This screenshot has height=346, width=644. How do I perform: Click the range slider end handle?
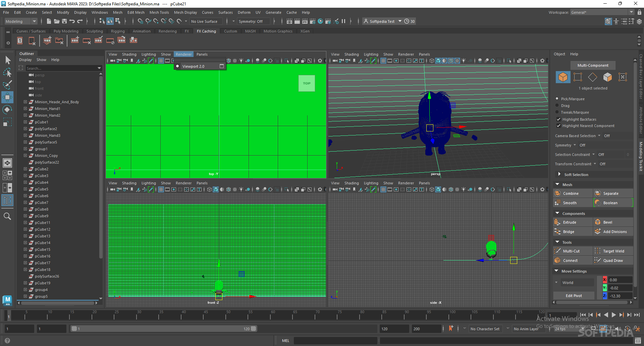(254, 329)
